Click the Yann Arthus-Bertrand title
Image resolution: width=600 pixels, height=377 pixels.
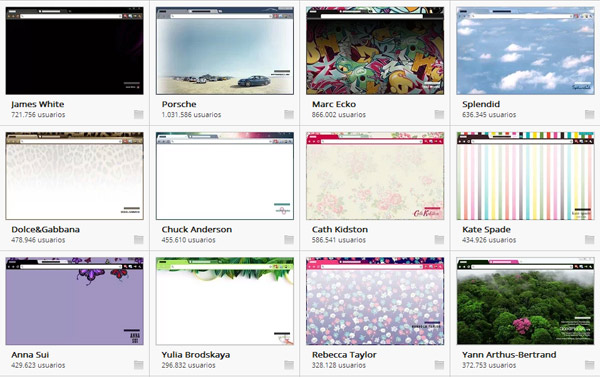point(509,355)
